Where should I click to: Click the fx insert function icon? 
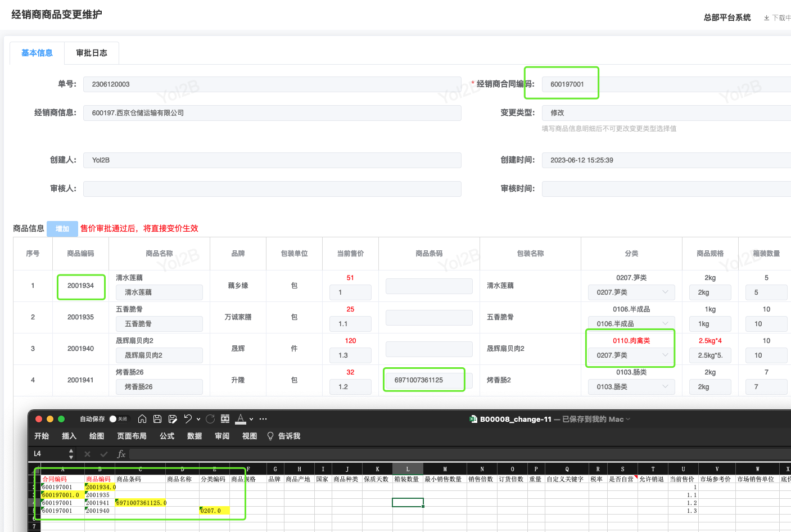121,454
